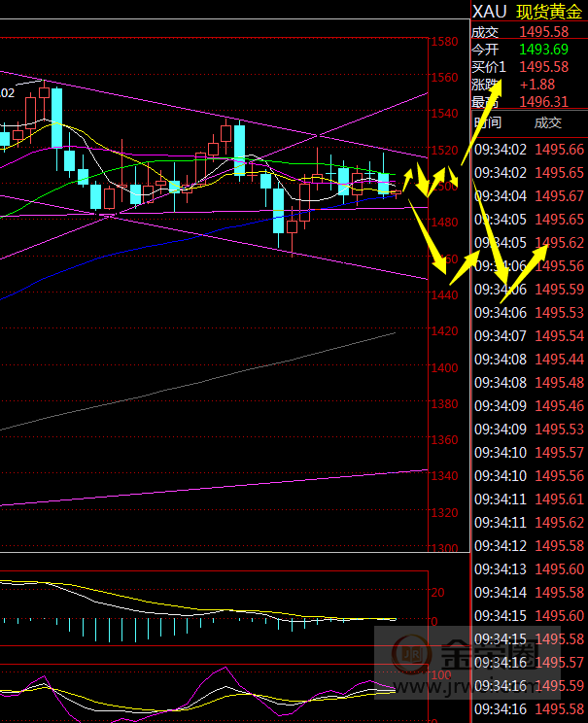Viewport: 588px width, 723px height.
Task: Click the tall cyan candle near 1560 peak
Action: (x=56, y=117)
